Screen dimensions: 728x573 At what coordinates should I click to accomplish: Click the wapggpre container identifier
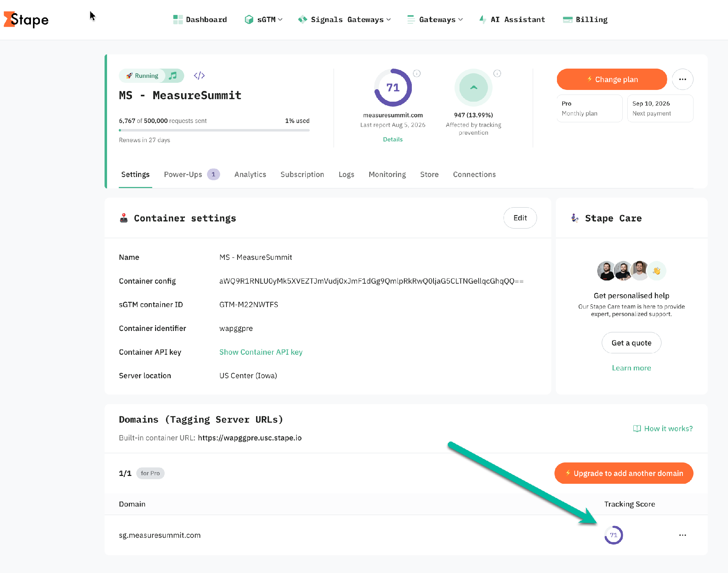(236, 328)
